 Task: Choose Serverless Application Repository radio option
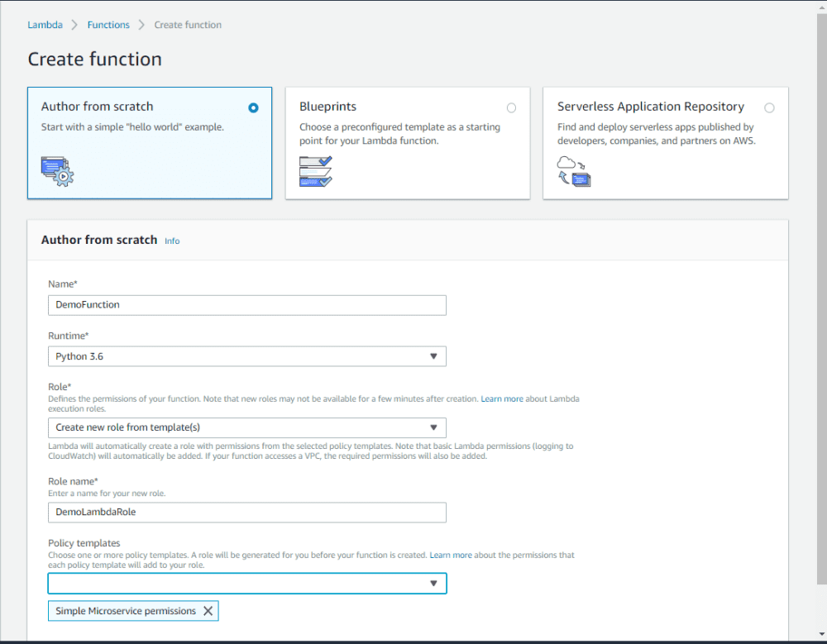(769, 107)
